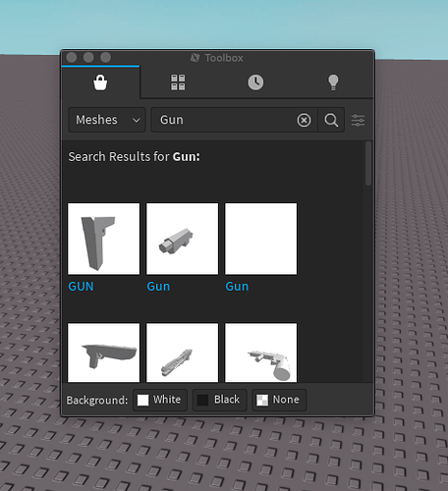This screenshot has width=448, height=491.
Task: Open the Marketplace shopping bag tab
Action: pos(100,82)
